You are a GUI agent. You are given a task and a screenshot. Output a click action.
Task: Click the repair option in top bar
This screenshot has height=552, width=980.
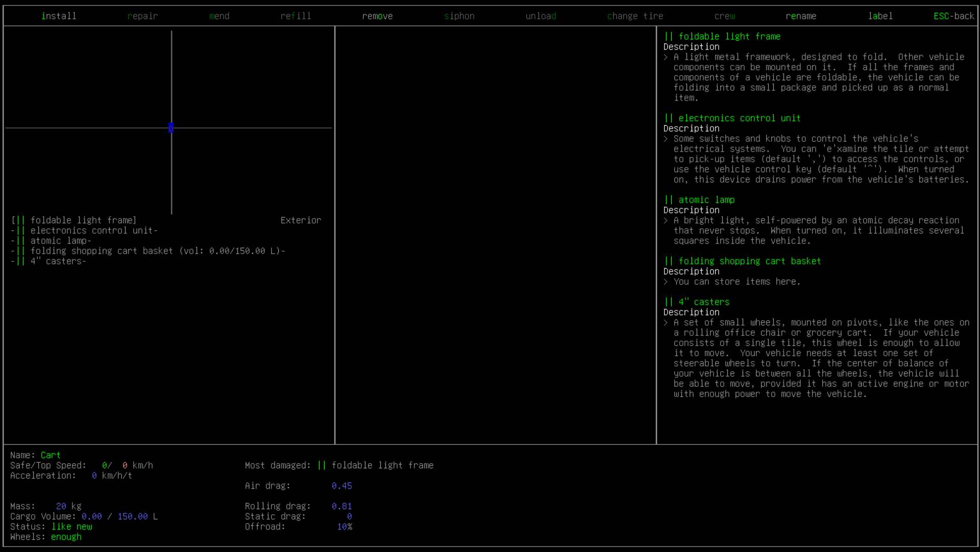[142, 16]
